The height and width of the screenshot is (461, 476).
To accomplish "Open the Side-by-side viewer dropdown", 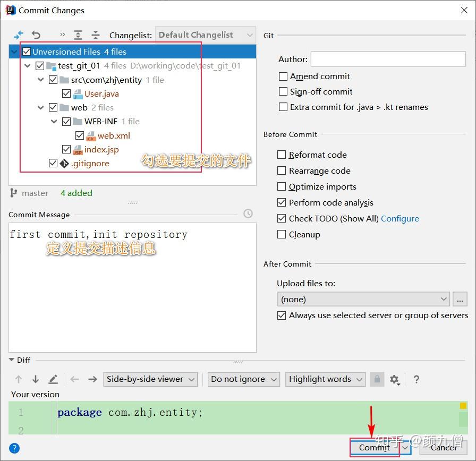I will 150,379.
